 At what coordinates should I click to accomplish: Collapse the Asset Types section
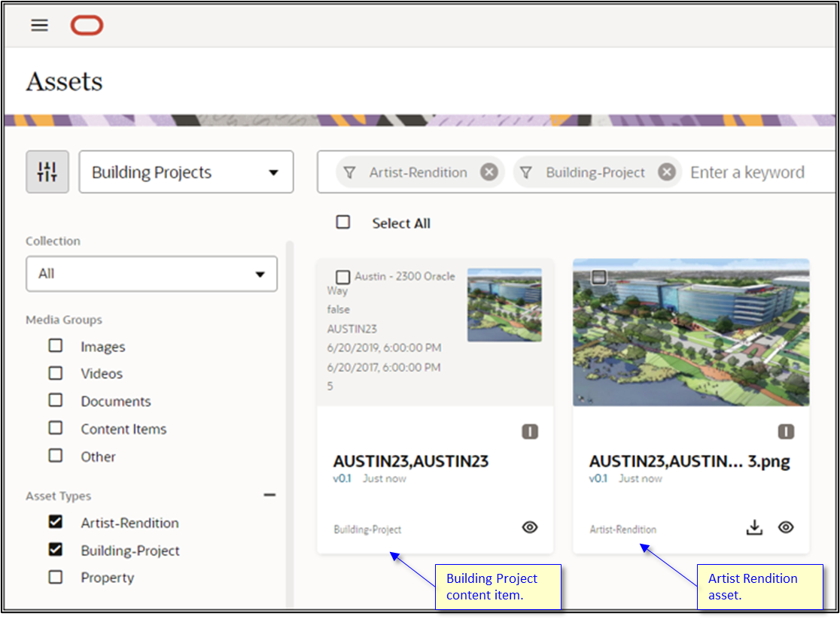tap(269, 495)
